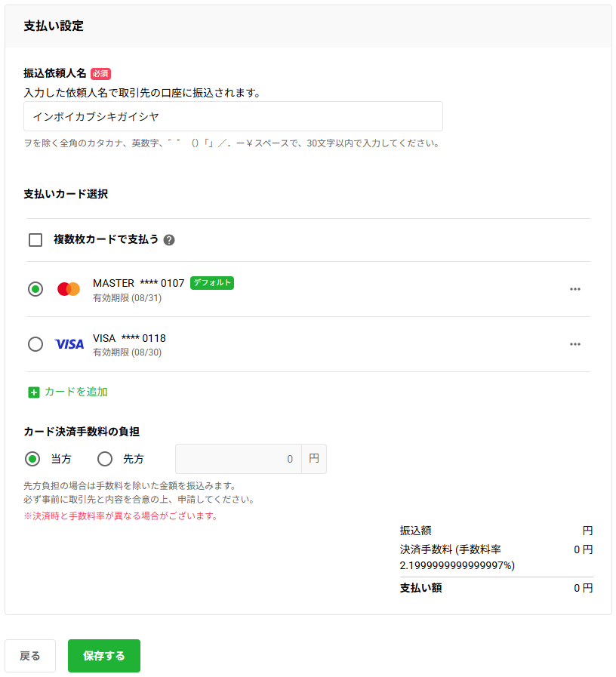The width and height of the screenshot is (616, 677).
Task: Click the カード決済手数料の負担 heading
Action: [82, 431]
